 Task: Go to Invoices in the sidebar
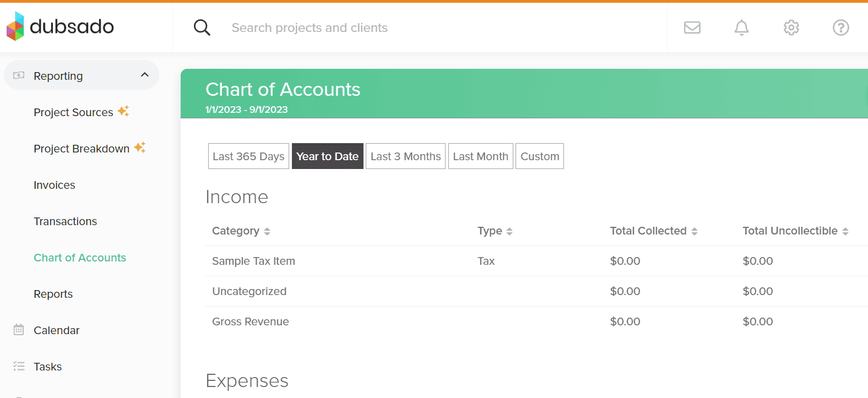(55, 185)
